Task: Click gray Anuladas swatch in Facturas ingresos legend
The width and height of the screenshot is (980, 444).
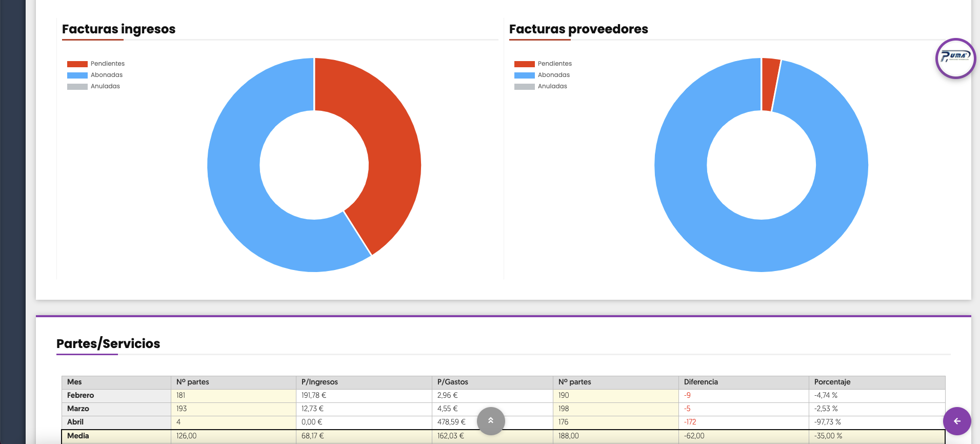Action: [x=77, y=87]
